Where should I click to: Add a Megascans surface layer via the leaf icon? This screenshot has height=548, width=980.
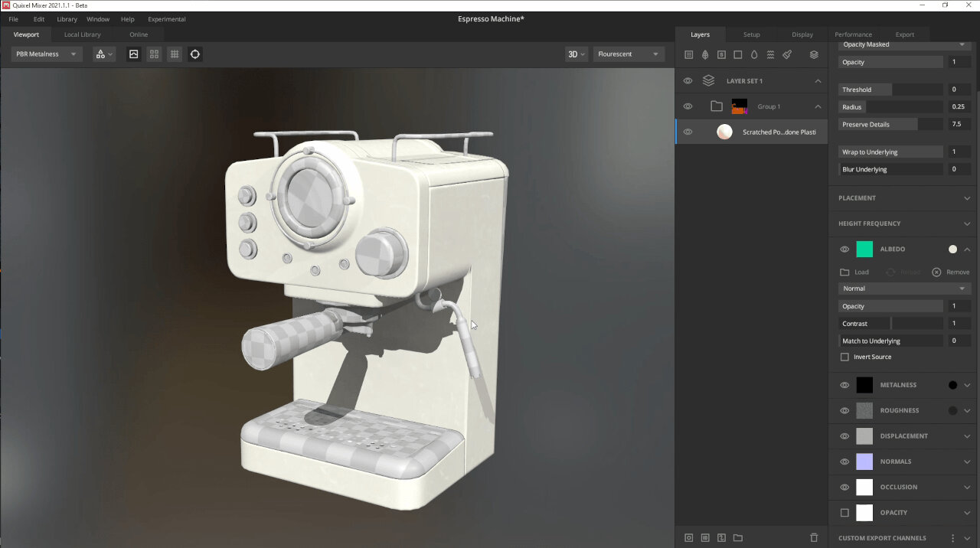(x=705, y=54)
